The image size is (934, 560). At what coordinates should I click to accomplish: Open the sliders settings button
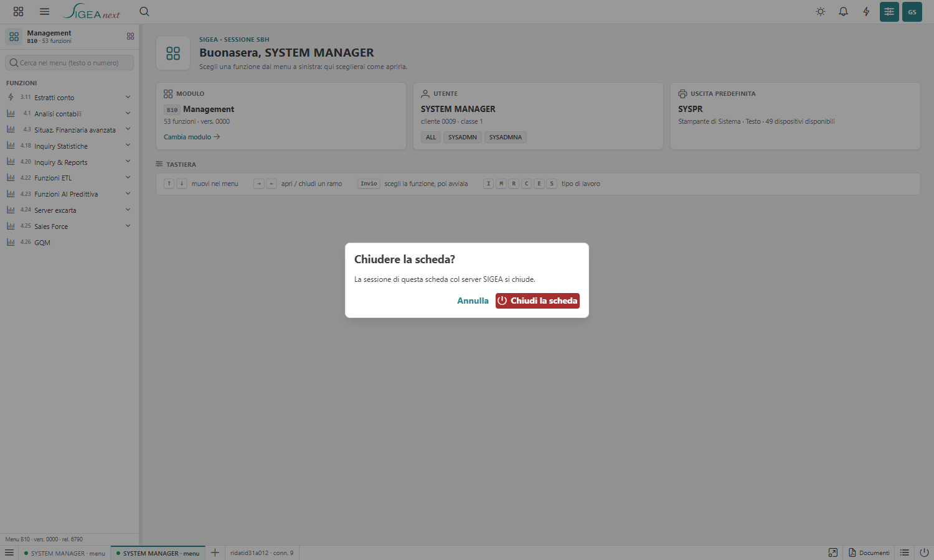pyautogui.click(x=889, y=12)
